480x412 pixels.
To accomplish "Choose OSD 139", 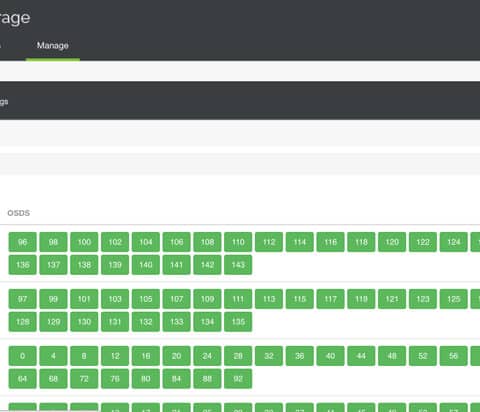I will [115, 265].
